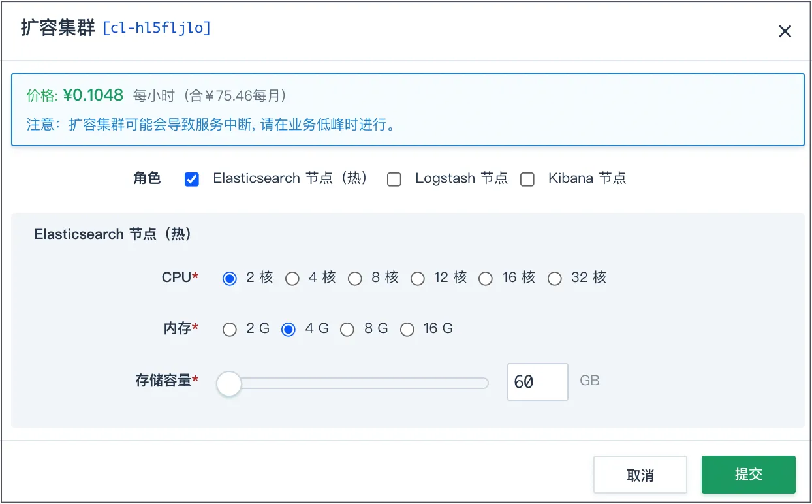Select the 2 核 CPU option
The height and width of the screenshot is (504, 812).
click(230, 279)
